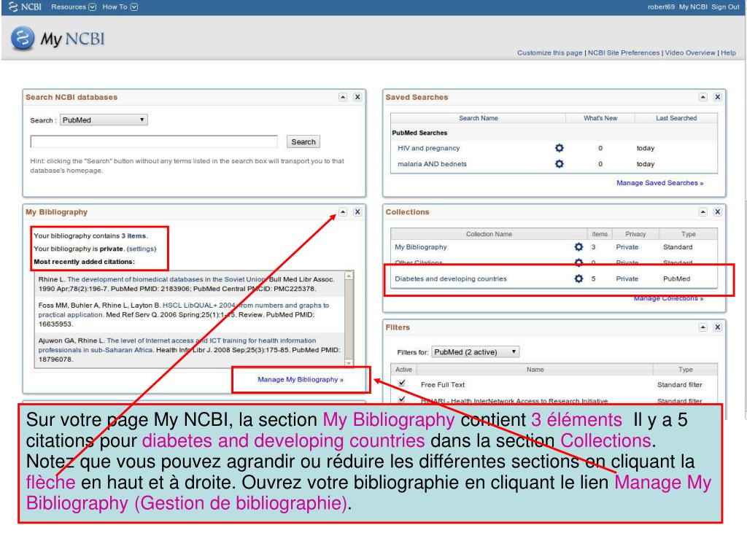Close the Filters panel
Screen dimensions: 747x560
pyautogui.click(x=718, y=327)
